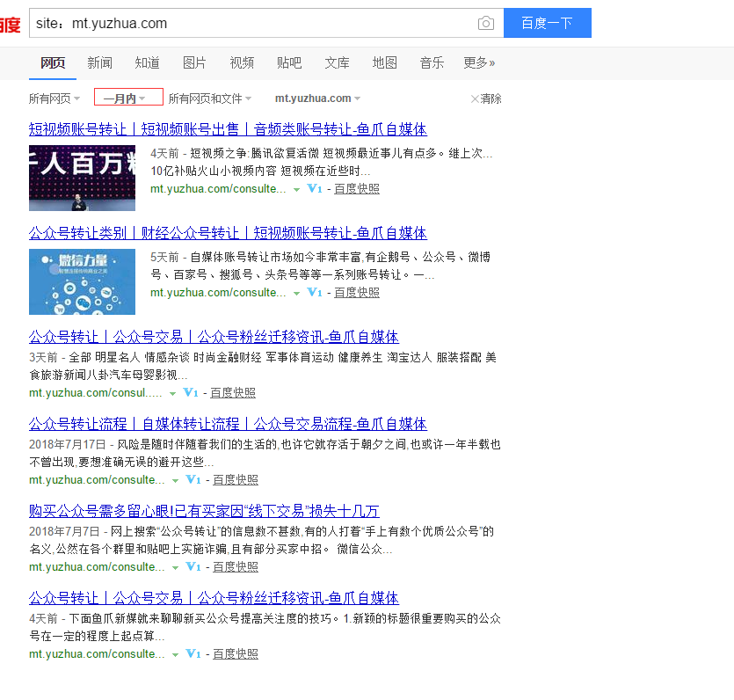Open the 更多» tab menu

point(479,62)
